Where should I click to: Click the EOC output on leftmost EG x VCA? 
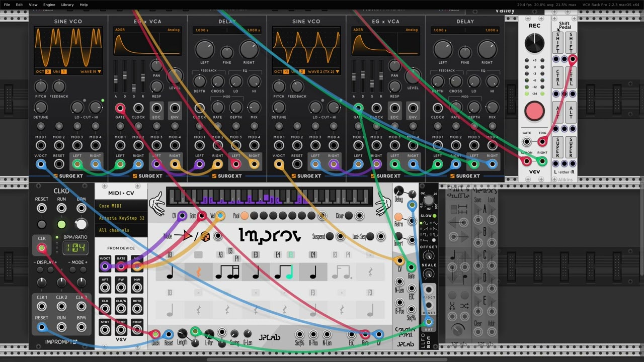coord(156,108)
